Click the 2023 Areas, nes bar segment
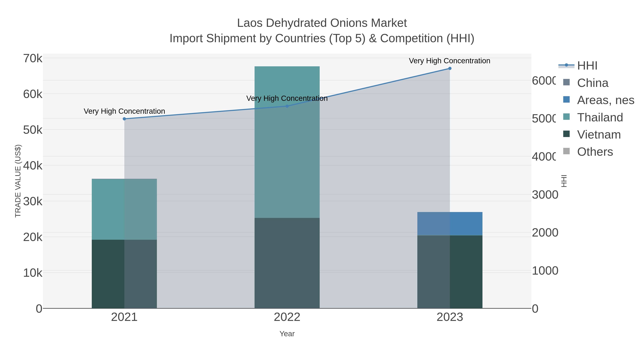This screenshot has width=644, height=362. [450, 224]
